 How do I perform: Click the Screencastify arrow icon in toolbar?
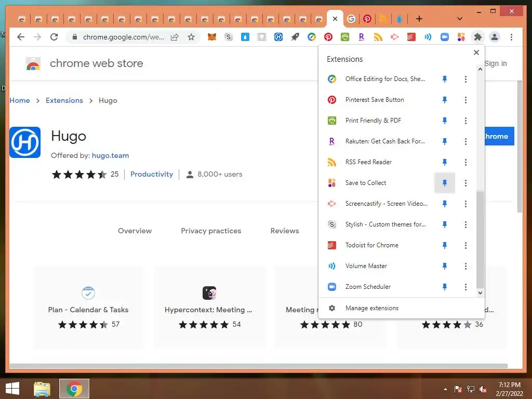[x=395, y=37]
